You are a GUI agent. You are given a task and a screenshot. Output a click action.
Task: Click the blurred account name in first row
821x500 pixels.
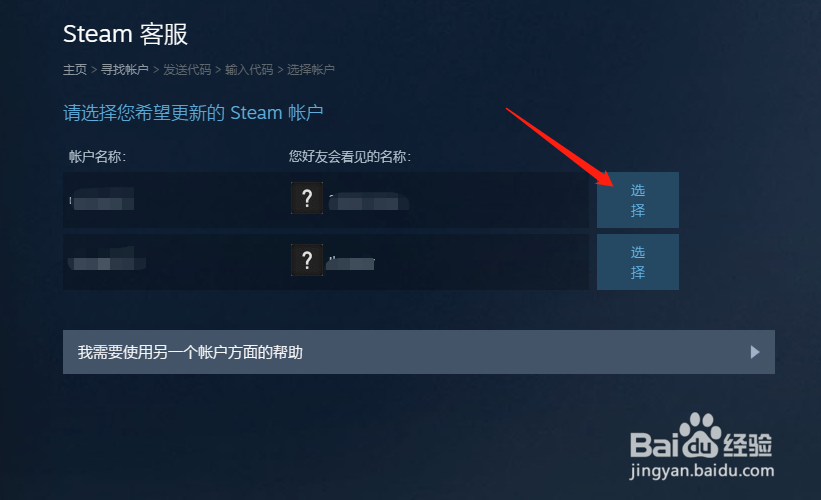coord(102,199)
